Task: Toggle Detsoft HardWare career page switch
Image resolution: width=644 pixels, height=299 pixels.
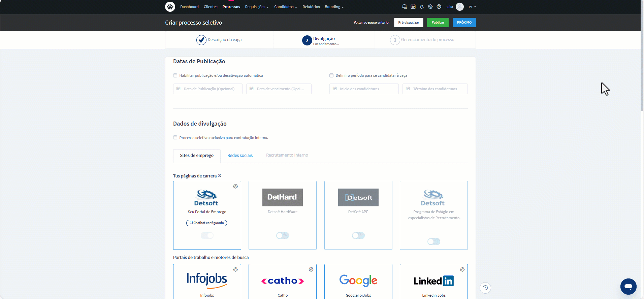Action: click(x=283, y=236)
